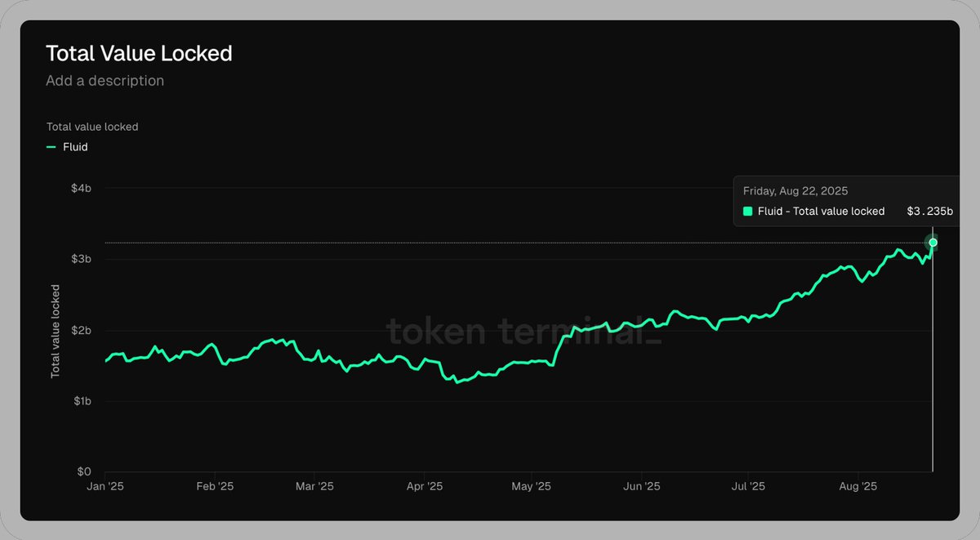This screenshot has width=980, height=540.
Task: Click the Apr '25 x-axis label
Action: [424, 486]
